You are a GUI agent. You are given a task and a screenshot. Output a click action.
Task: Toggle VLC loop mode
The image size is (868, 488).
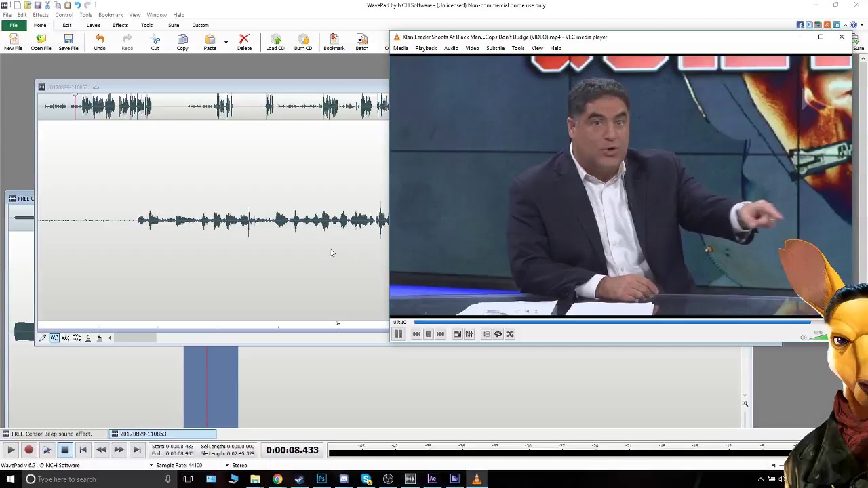(498, 334)
